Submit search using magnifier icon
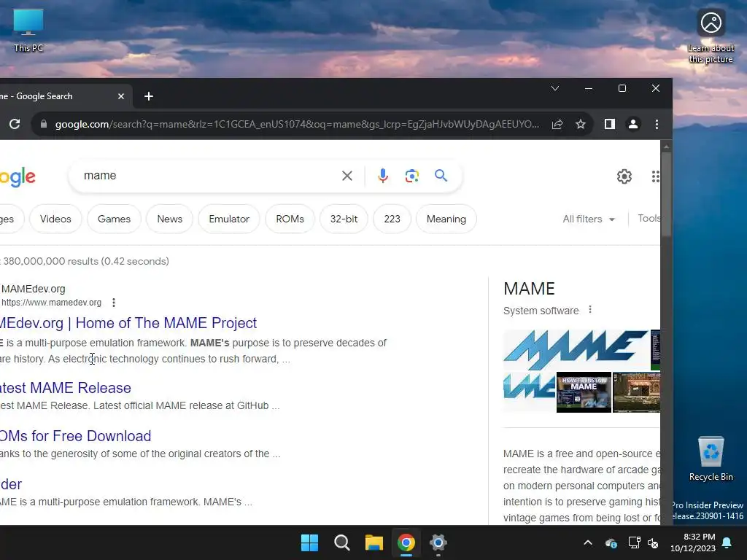 (441, 175)
